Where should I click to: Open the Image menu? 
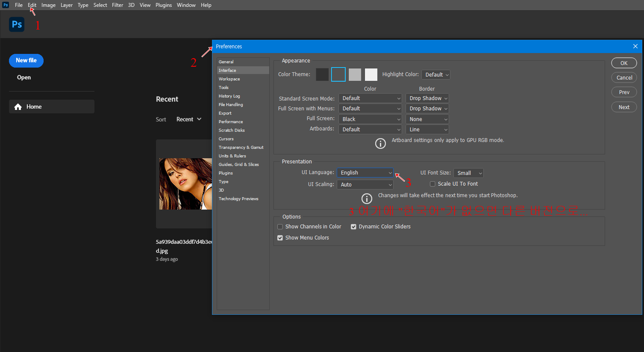[x=48, y=5]
